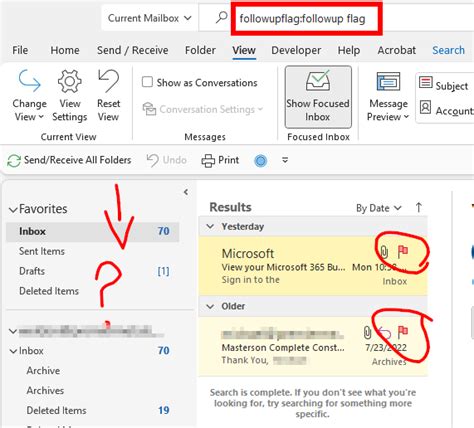Collapse the blurred mailbox account node
474x428 pixels.
pos(13,331)
